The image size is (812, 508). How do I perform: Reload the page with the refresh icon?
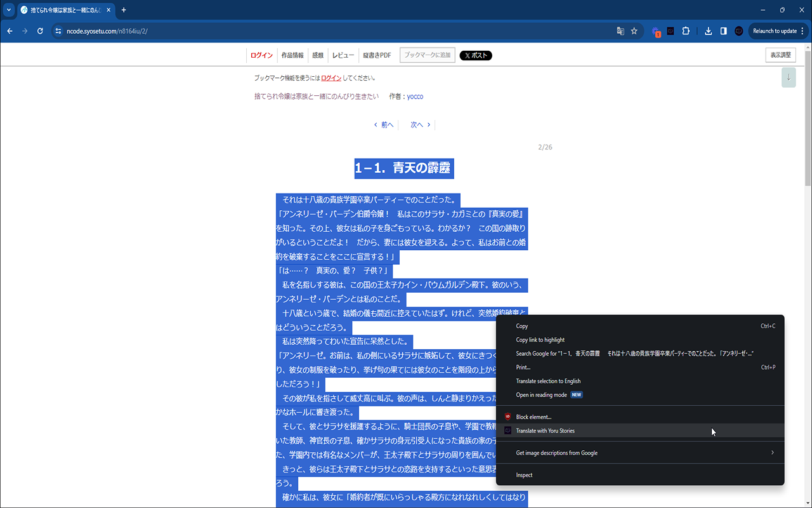(x=40, y=31)
